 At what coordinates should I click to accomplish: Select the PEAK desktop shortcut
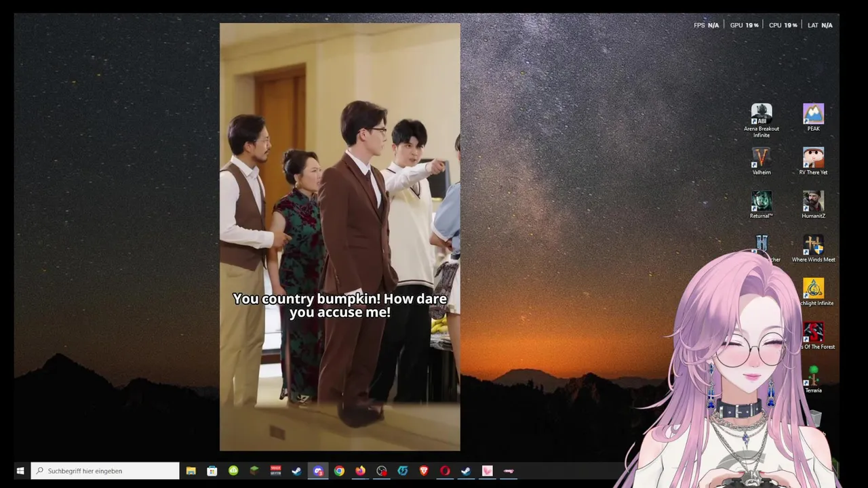coord(813,117)
